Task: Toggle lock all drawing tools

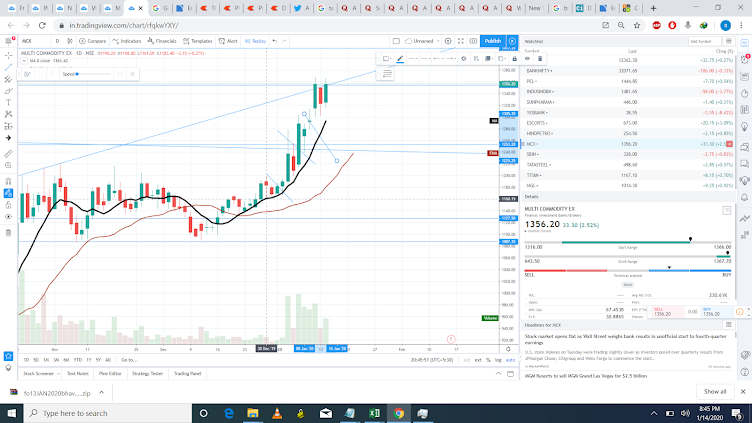Action: click(x=8, y=205)
